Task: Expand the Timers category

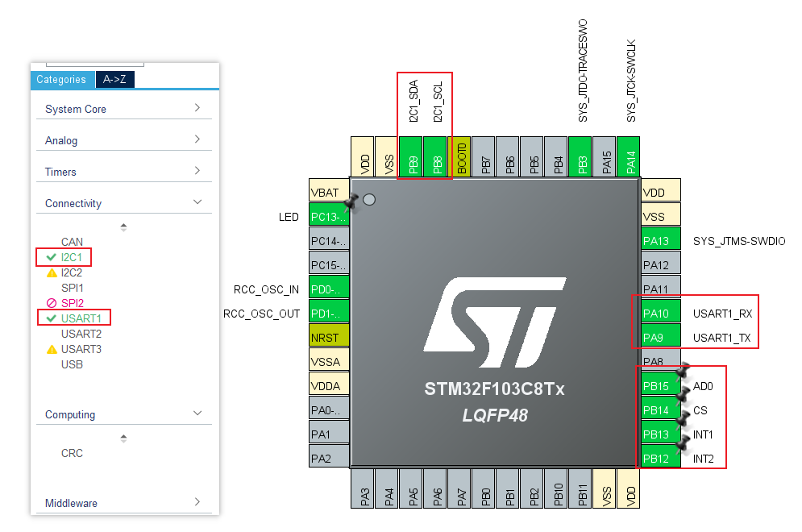Action: [x=124, y=172]
